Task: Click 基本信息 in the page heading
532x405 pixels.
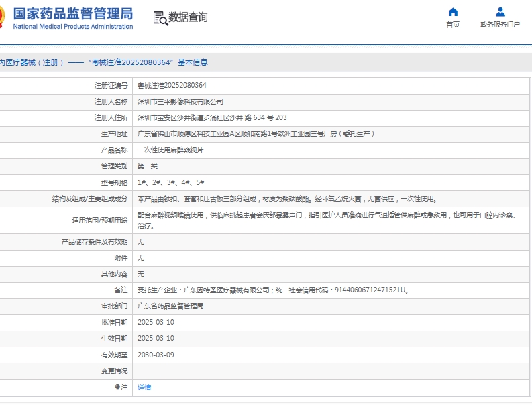Action: point(193,62)
